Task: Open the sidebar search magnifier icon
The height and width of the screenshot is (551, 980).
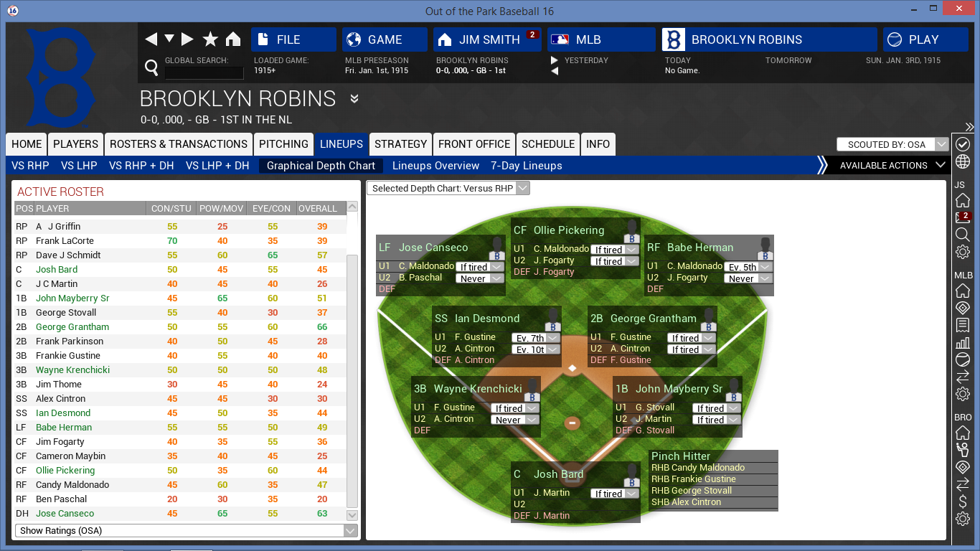Action: pos(963,235)
